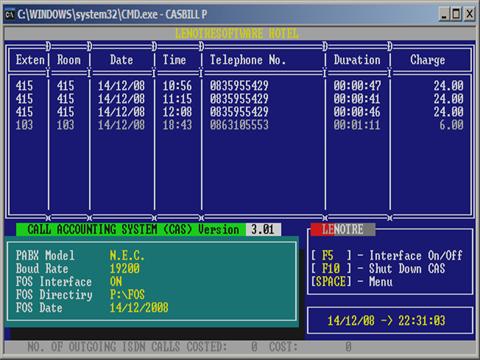Click the clock display 14/12/08 -> 22:31:03
480x360 pixels.
pos(386,321)
